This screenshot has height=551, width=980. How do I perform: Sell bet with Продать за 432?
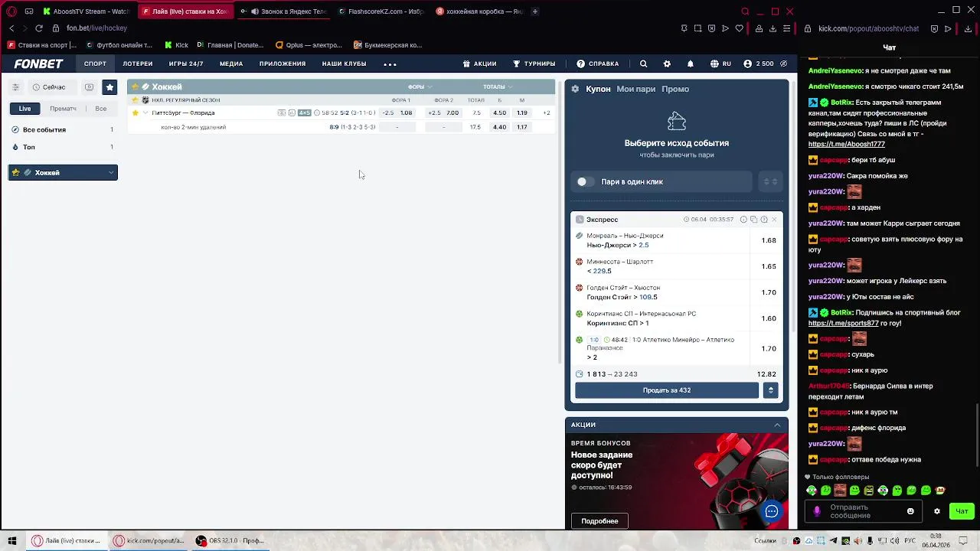coord(667,390)
